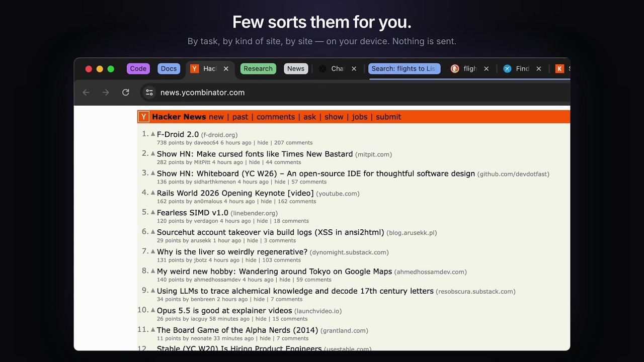This screenshot has width=644, height=362.
Task: Upvote the liver regenerative story
Action: [153, 251]
